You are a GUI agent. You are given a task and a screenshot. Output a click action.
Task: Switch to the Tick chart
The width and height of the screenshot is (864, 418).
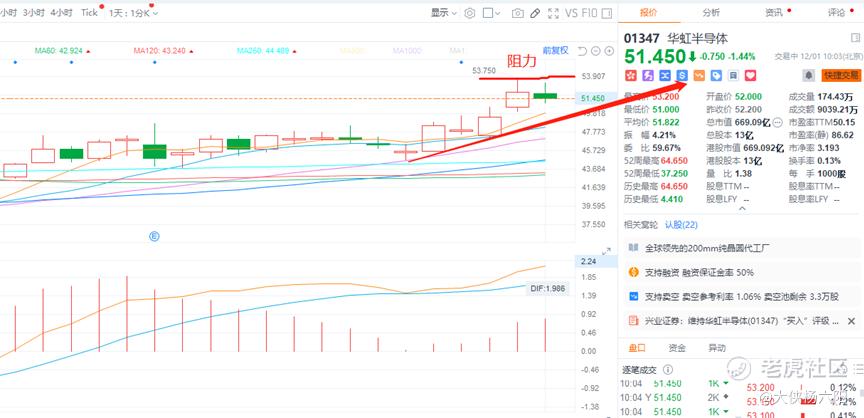pyautogui.click(x=89, y=13)
